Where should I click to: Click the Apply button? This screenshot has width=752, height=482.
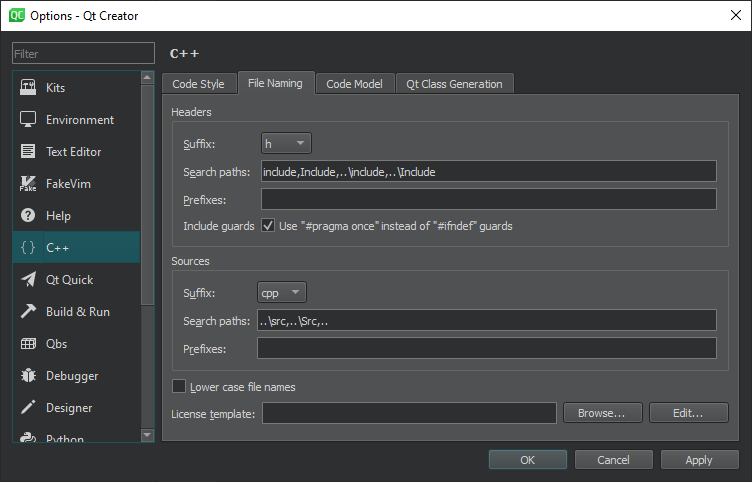click(699, 460)
